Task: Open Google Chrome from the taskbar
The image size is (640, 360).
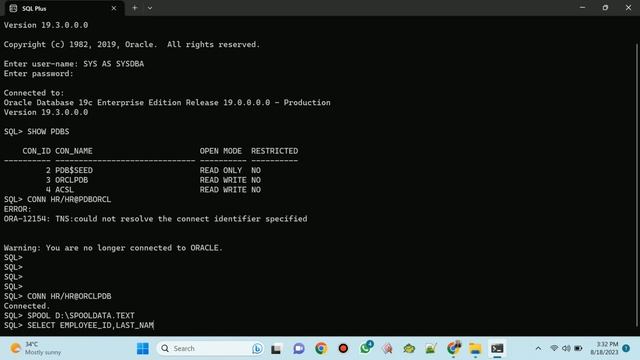Action: 321,349
